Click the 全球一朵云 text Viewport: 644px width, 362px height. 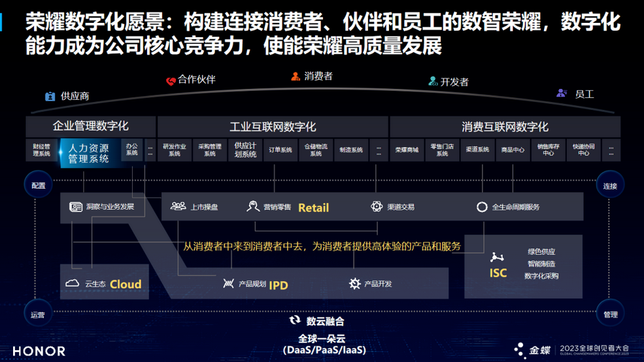tap(322, 338)
